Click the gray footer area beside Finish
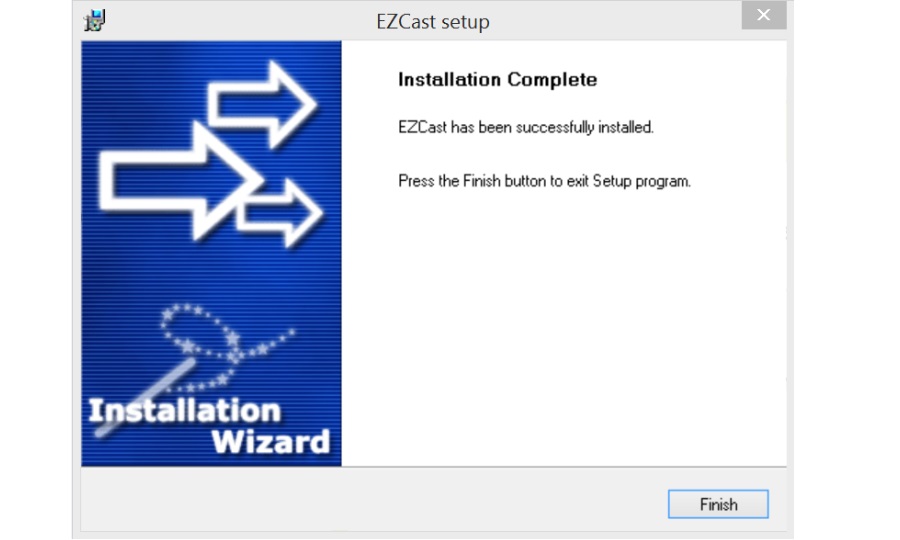This screenshot has width=900, height=540. pyautogui.click(x=373, y=499)
